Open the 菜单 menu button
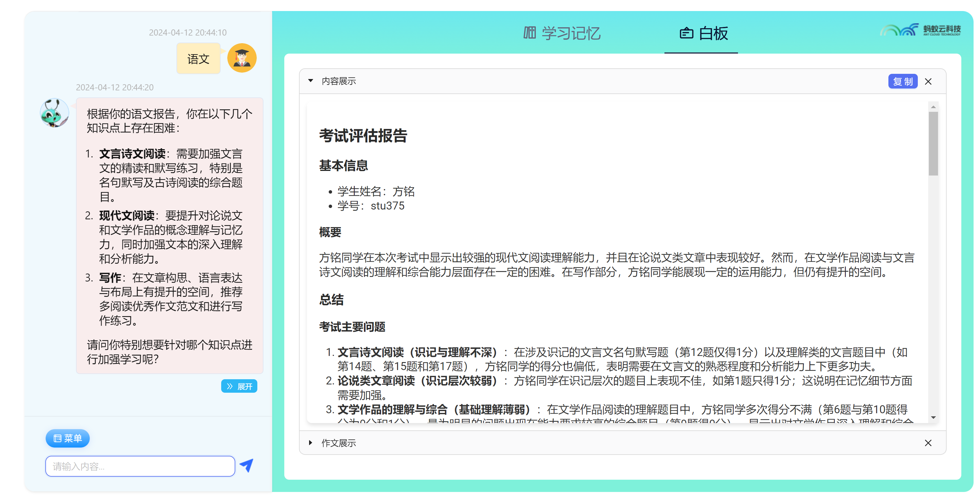The image size is (980, 499). coord(68,438)
